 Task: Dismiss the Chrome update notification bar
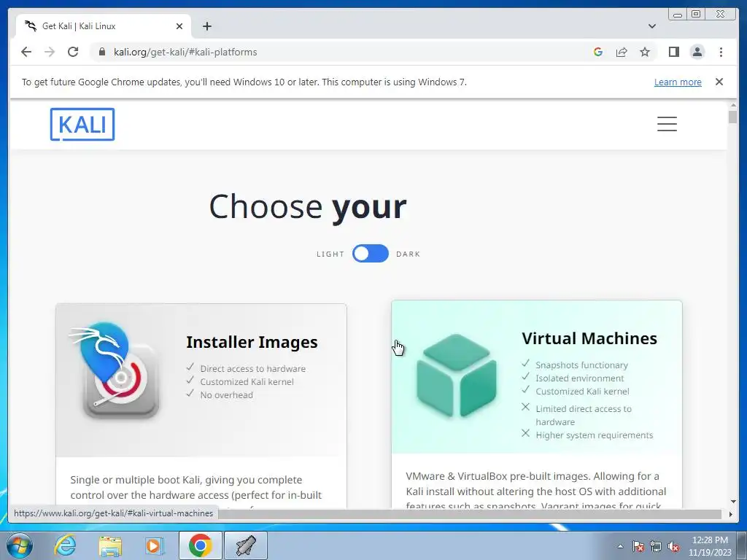click(719, 82)
